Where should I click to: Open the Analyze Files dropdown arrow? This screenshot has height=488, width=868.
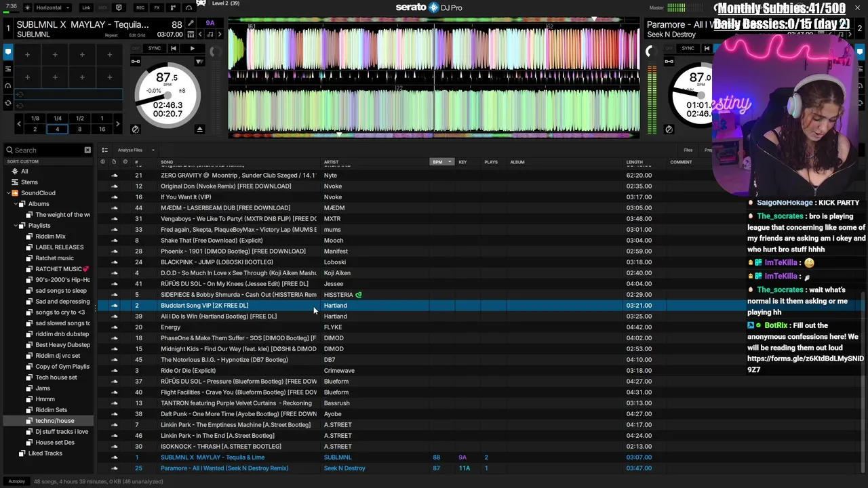click(x=153, y=150)
